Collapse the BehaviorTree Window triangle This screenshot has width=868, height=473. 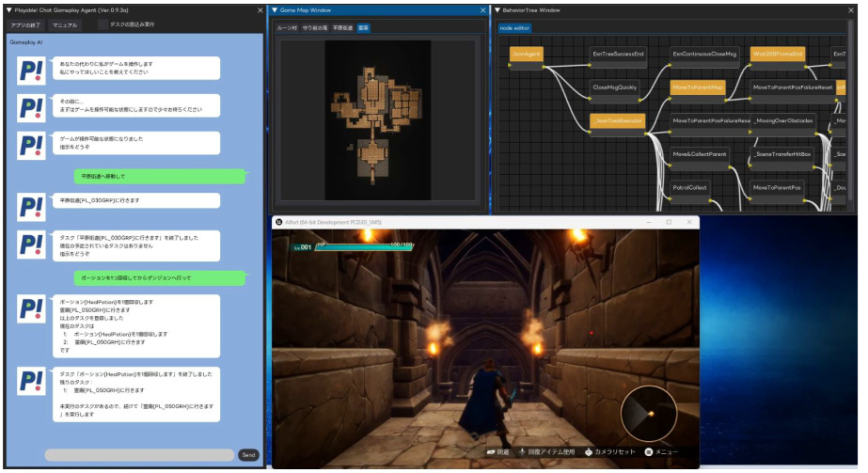pos(497,10)
